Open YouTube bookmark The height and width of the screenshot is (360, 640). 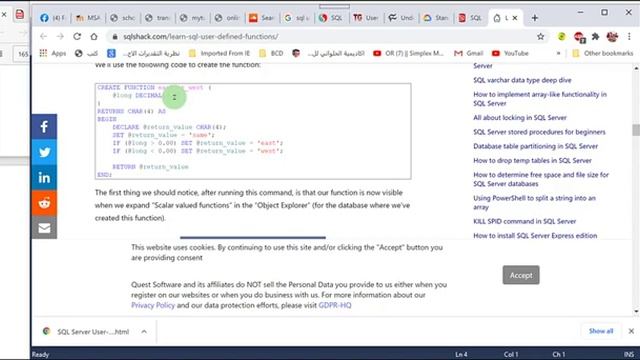click(x=510, y=53)
